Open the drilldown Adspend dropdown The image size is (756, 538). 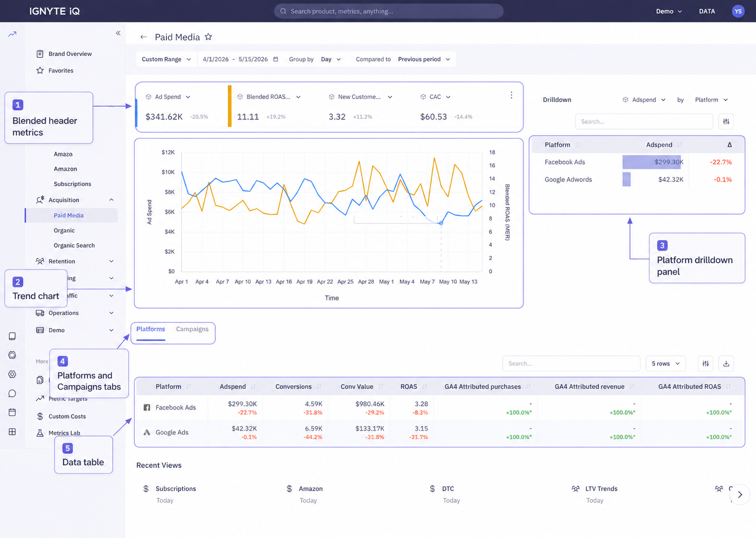[x=644, y=100]
